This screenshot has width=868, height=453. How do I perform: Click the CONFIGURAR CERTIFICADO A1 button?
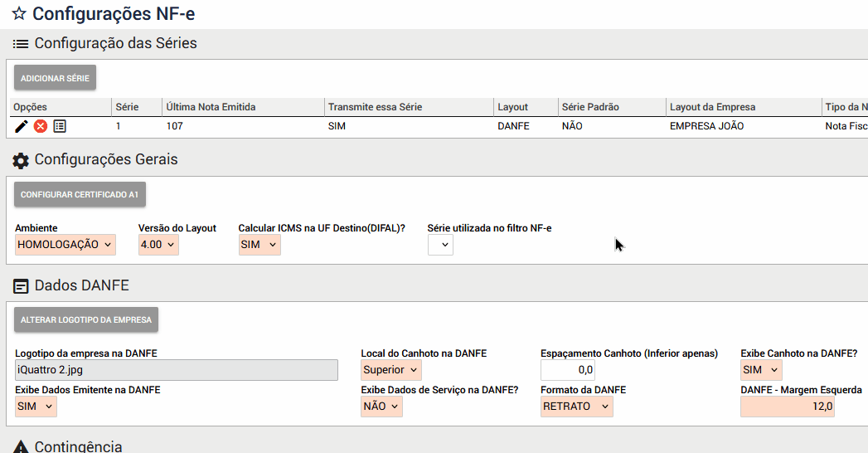(80, 195)
